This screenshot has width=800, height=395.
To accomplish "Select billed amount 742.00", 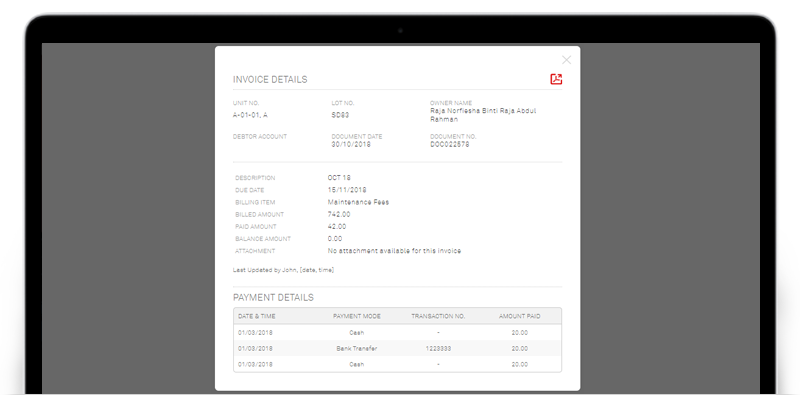I will coord(339,214).
